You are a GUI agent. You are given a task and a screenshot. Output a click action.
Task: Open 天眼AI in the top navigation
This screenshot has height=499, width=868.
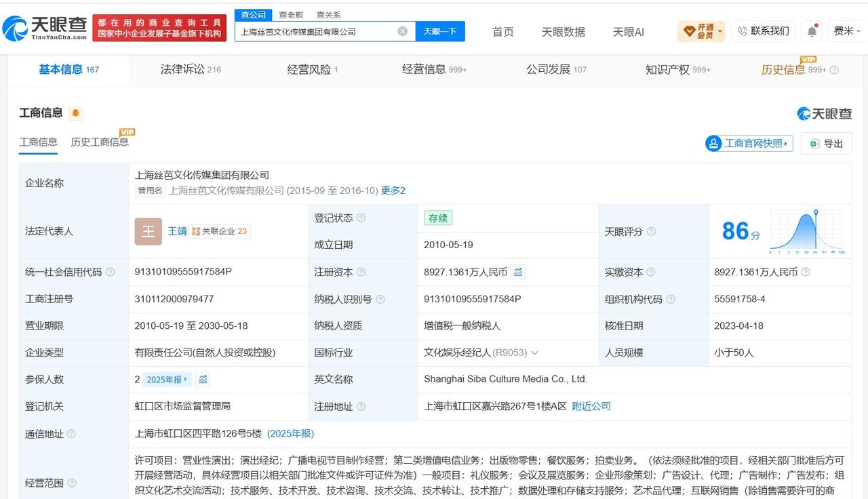coord(629,31)
